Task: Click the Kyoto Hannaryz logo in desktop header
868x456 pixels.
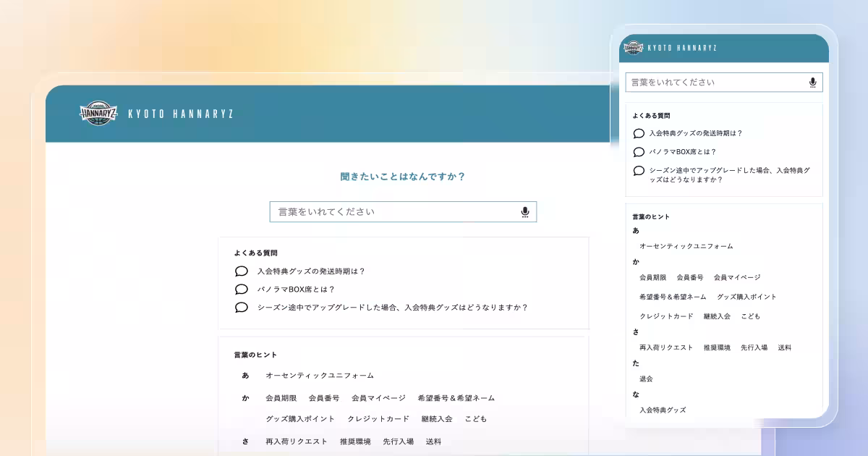Action: 98,114
